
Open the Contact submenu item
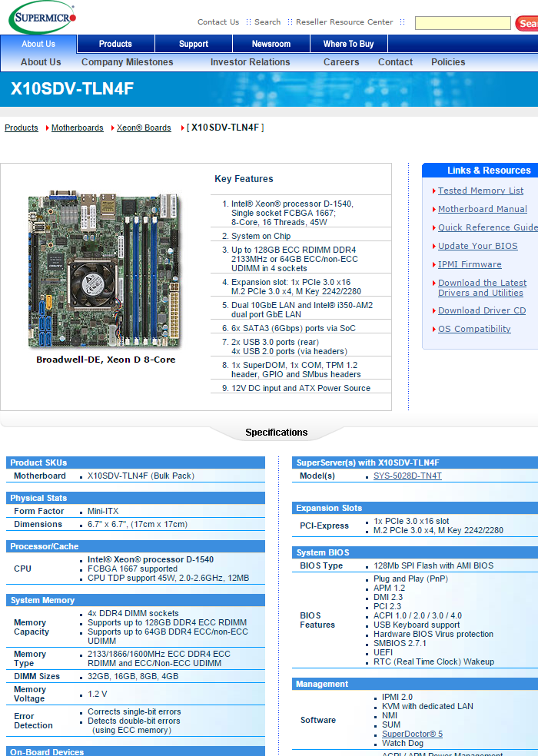pos(395,62)
